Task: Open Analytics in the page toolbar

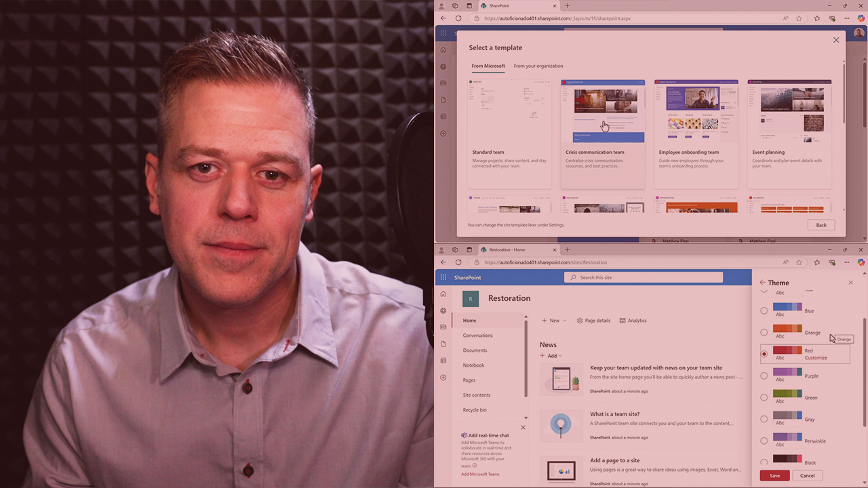Action: point(633,321)
